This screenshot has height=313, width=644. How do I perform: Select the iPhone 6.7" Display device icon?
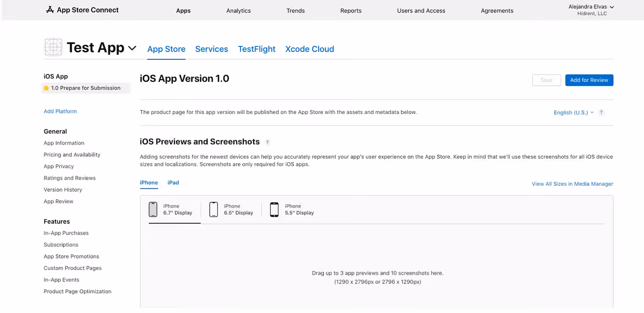[x=153, y=210]
